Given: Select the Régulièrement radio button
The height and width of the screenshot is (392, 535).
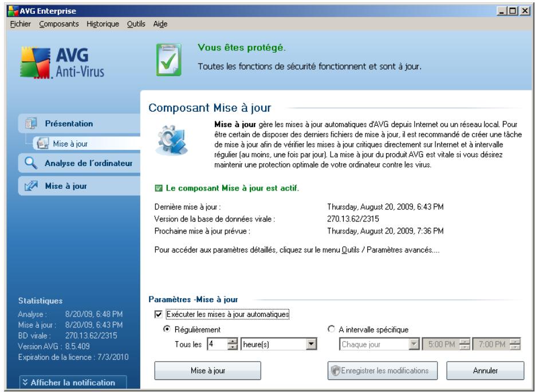Looking at the screenshot, I should pyautogui.click(x=167, y=329).
